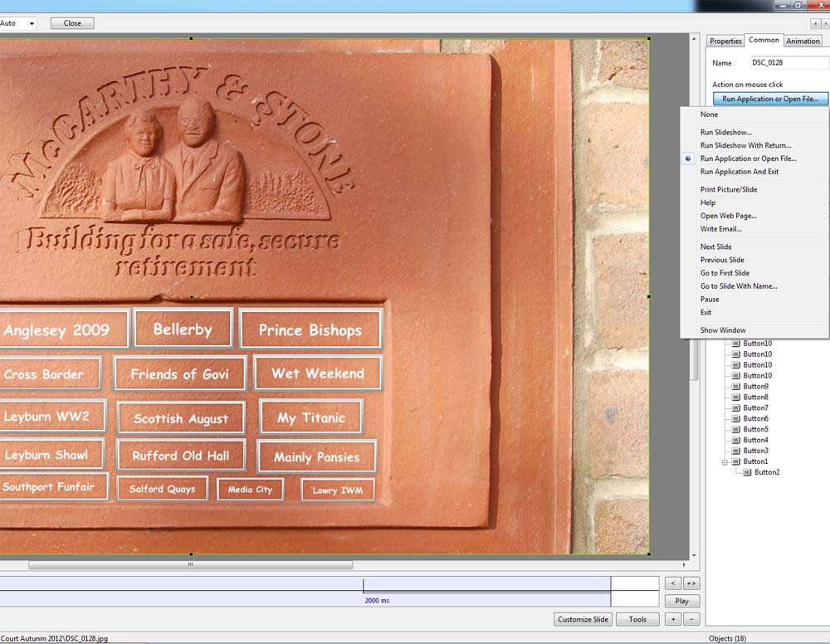
Task: Click the Play button
Action: pyautogui.click(x=681, y=601)
